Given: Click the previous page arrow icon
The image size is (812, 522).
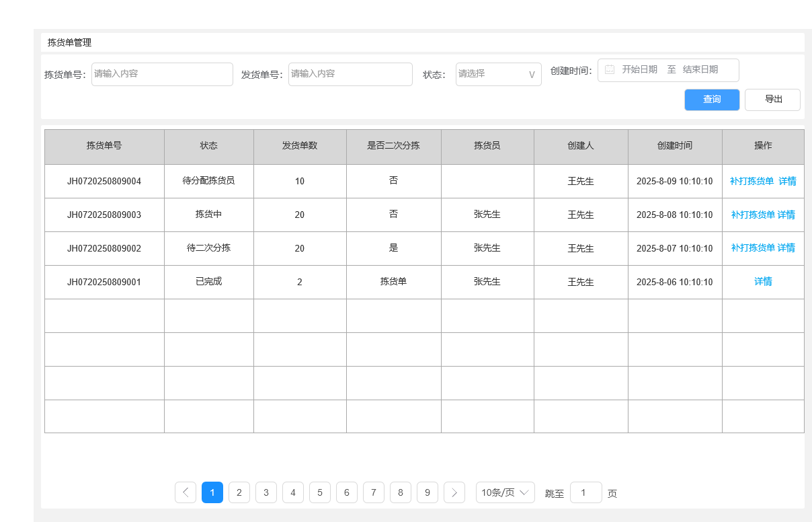Looking at the screenshot, I should (x=186, y=492).
